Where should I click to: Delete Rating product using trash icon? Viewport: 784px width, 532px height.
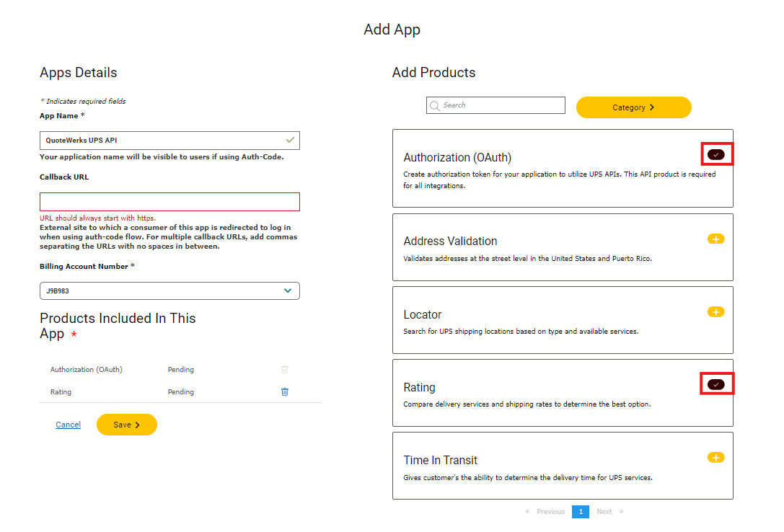(x=285, y=391)
